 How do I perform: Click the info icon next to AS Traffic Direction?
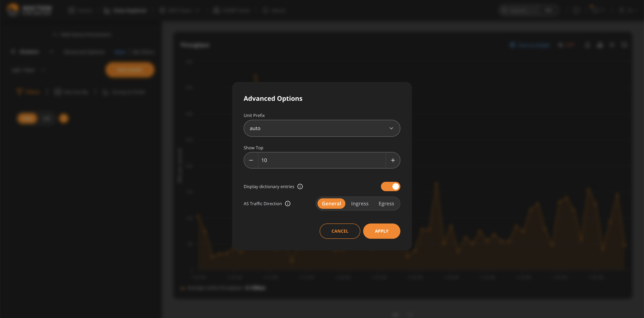pyautogui.click(x=287, y=203)
